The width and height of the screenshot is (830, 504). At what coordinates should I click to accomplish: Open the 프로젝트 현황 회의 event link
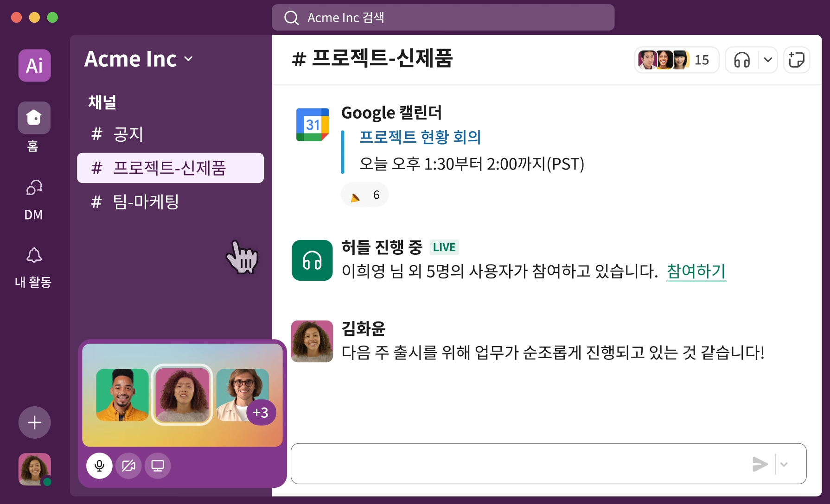pyautogui.click(x=420, y=138)
